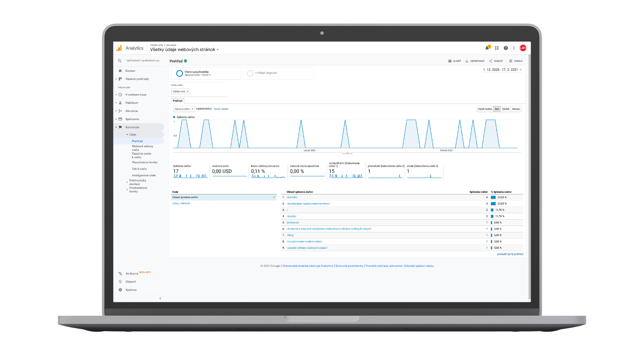Viewport: 644px width, 362px height.
Task: Select the Oblasť splnenia cieľov row
Action: coord(224,197)
